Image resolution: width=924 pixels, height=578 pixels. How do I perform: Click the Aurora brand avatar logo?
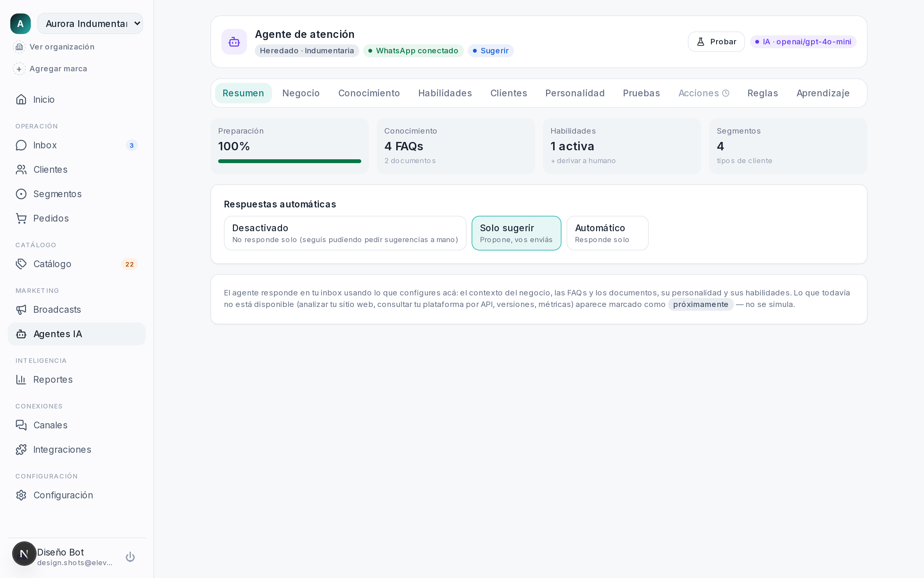pos(20,24)
